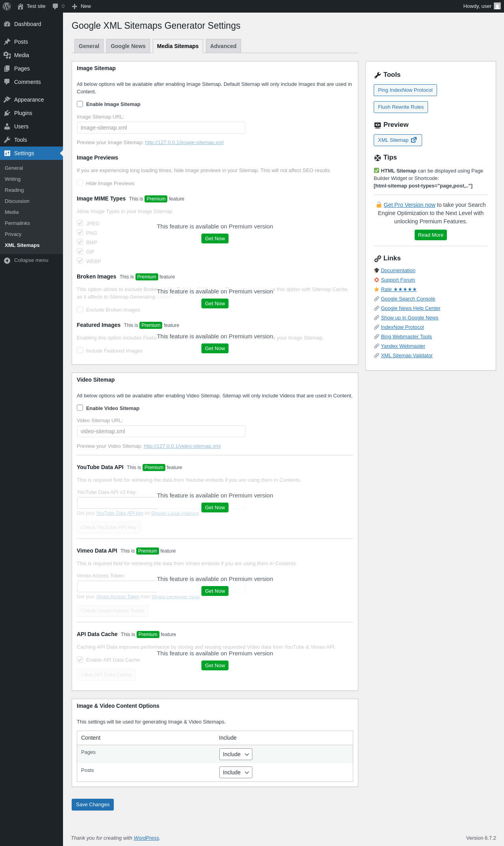
Task: Click the Dashboard gauge icon
Action: 7,24
